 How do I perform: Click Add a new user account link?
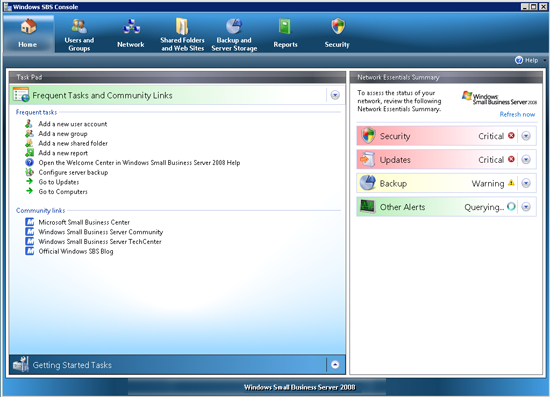click(73, 124)
